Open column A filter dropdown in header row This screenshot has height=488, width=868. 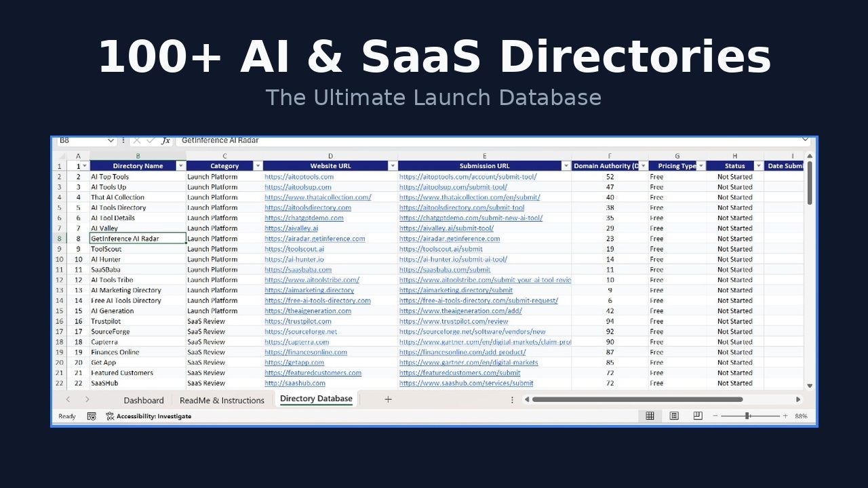coord(84,166)
